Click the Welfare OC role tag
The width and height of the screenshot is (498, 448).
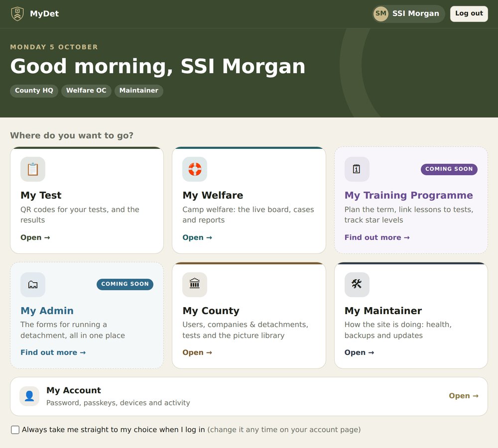click(x=86, y=91)
